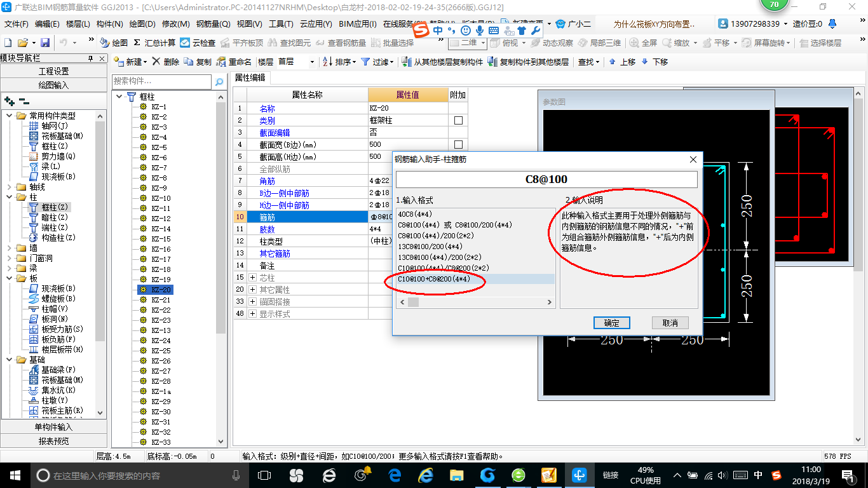Click the 过滤 filter funnel icon
Image resolution: width=868 pixels, height=488 pixels.
pyautogui.click(x=365, y=62)
